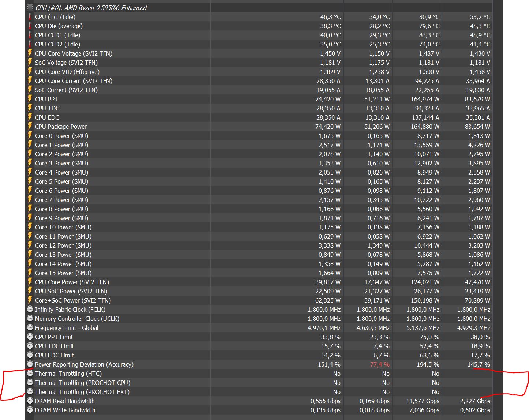Click the 80,9 °C maximum Tctl/Tdie value
The image size is (529, 420).
(x=429, y=17)
